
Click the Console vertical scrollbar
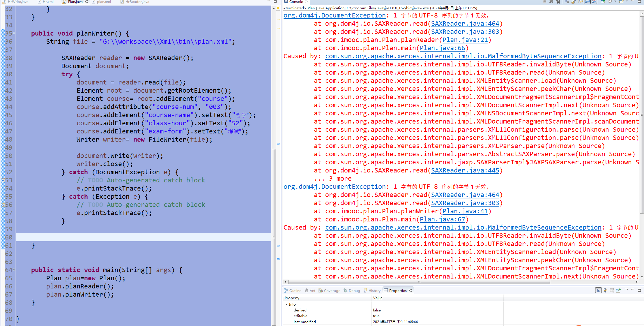click(642, 114)
